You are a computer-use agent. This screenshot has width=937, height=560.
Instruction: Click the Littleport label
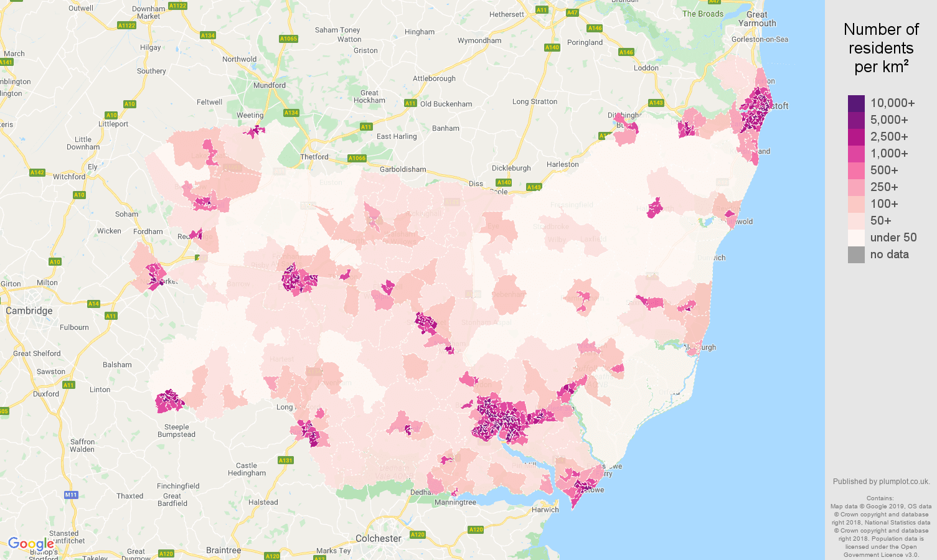click(x=113, y=124)
